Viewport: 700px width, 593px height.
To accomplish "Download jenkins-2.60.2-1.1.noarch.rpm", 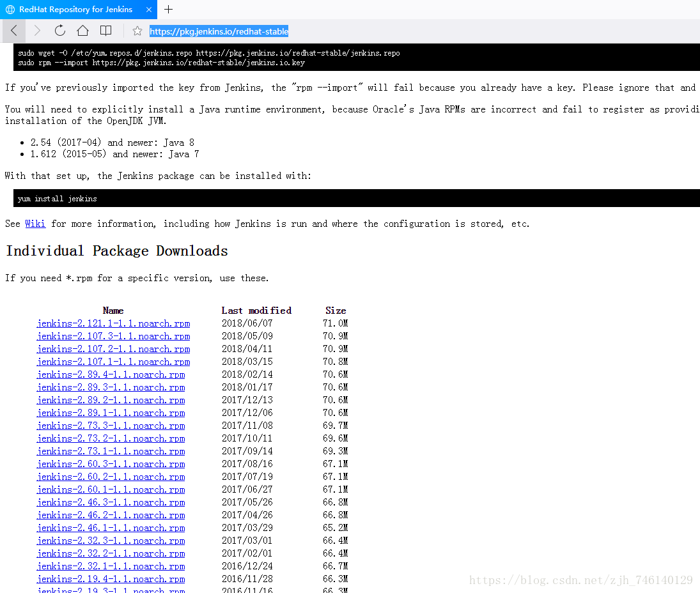I will pos(111,477).
